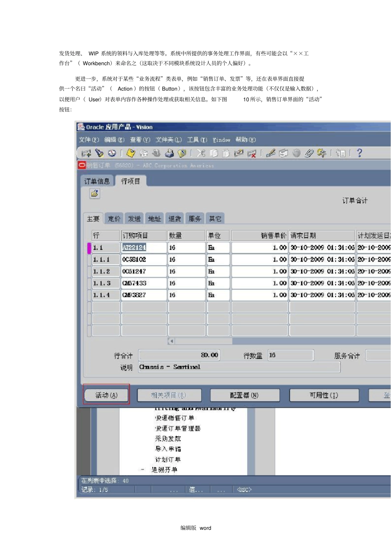392x555 pixels.
Task: Click ordered item cell OC58102
Action: pyautogui.click(x=144, y=260)
